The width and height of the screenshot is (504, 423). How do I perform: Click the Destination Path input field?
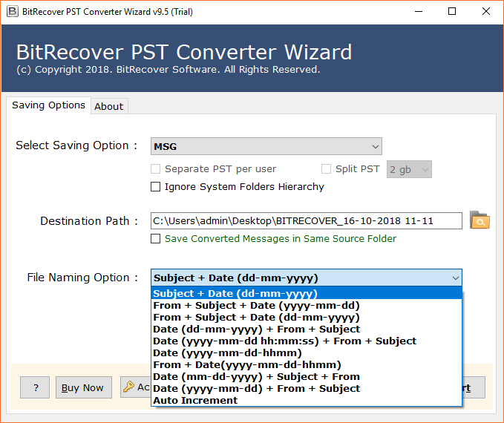[307, 221]
